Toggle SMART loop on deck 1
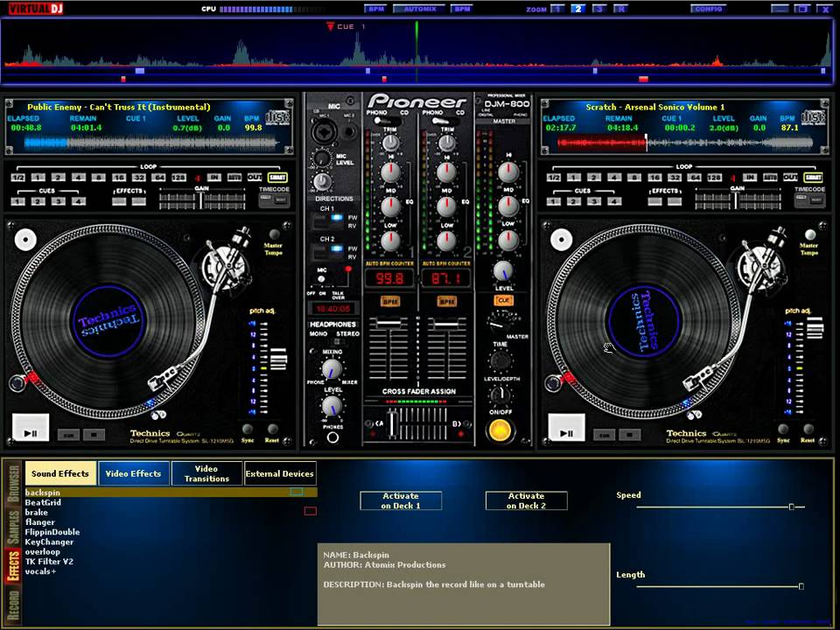The image size is (840, 630). [277, 178]
